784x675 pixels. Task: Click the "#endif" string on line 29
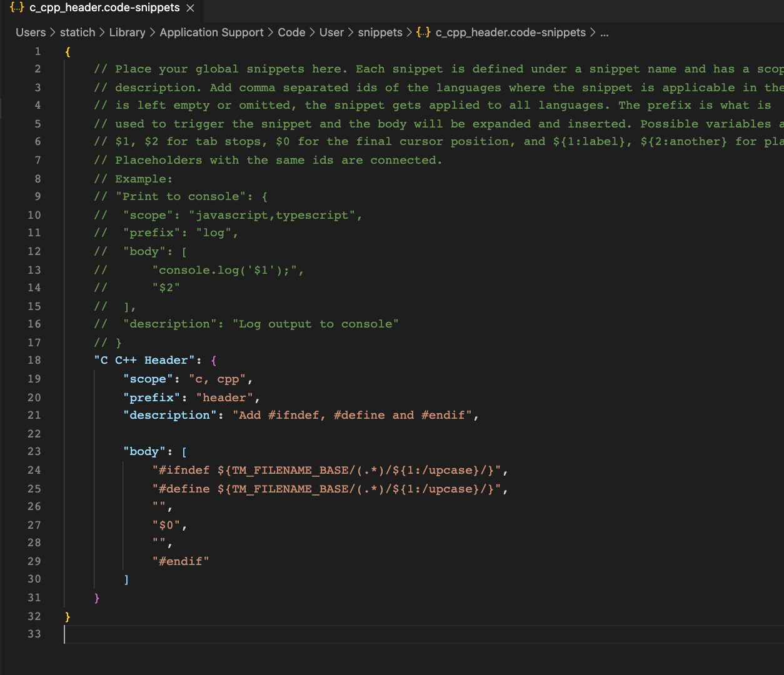coord(181,561)
